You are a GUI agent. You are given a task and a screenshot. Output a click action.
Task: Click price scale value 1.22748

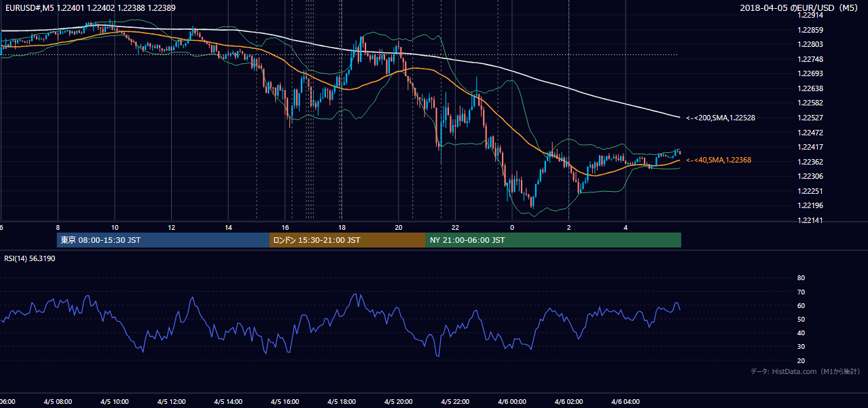click(x=810, y=59)
